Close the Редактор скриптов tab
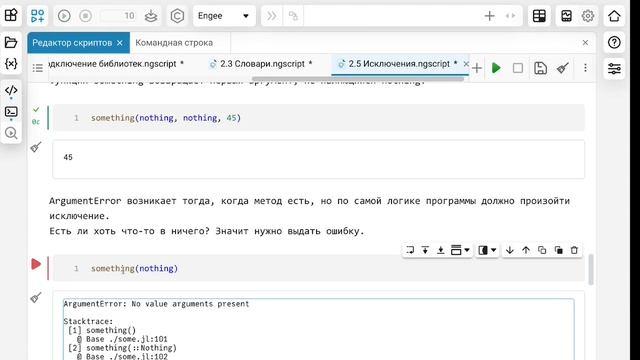 click(120, 43)
